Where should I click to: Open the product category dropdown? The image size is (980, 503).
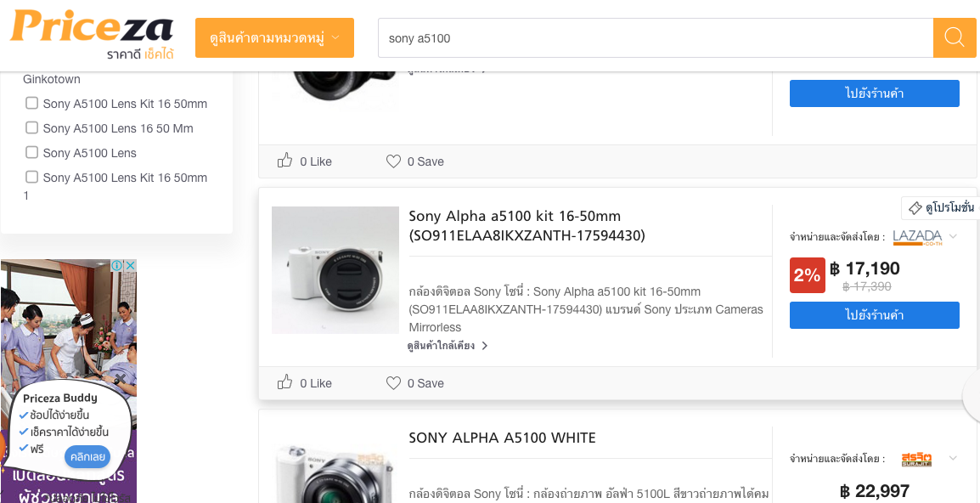coord(274,37)
